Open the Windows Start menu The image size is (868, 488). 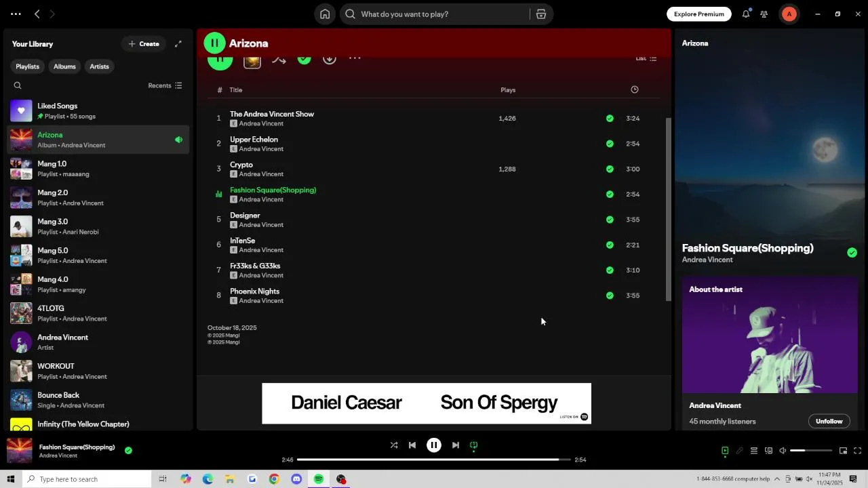tap(11, 479)
